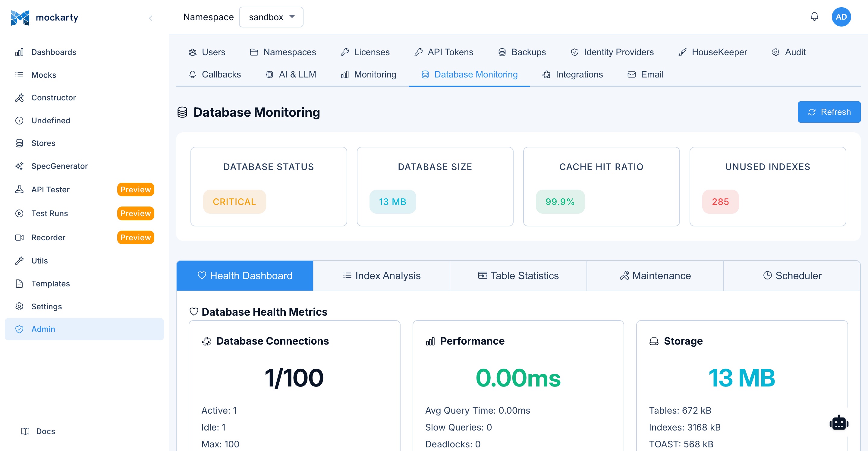Open the robot chat assistant
Viewport: 868px width, 451px height.
[839, 423]
